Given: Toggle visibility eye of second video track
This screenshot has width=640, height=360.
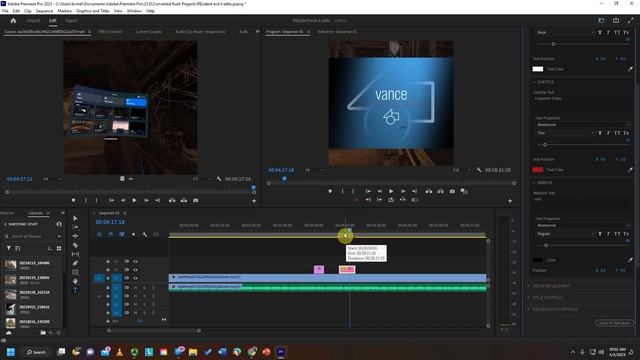Looking at the screenshot, I should coord(135,270).
